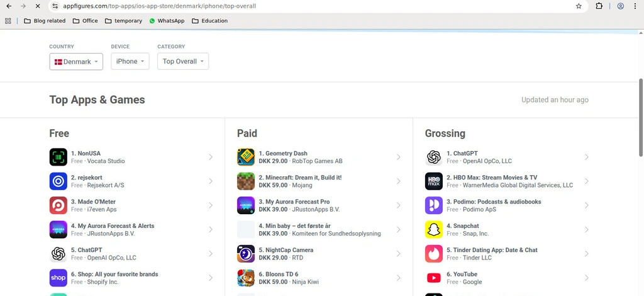
Task: Open the Category dropdown showing Top Overall
Action: [183, 61]
